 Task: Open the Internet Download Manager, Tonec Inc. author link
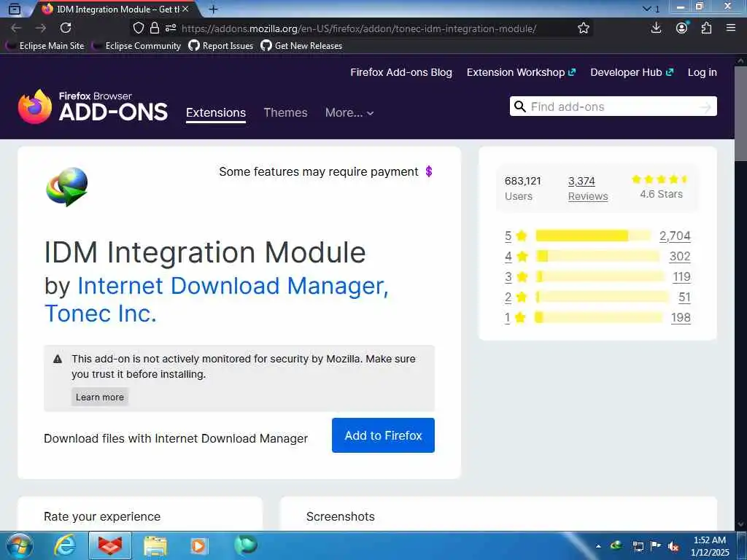(x=216, y=299)
